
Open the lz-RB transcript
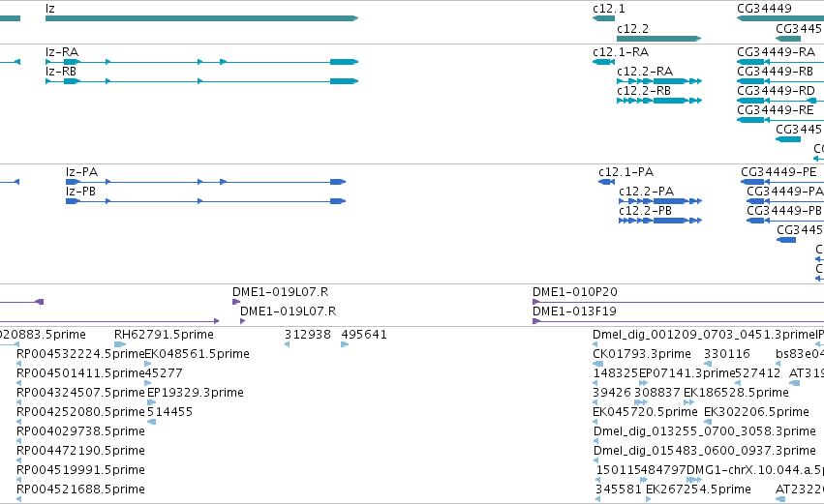tap(201, 81)
